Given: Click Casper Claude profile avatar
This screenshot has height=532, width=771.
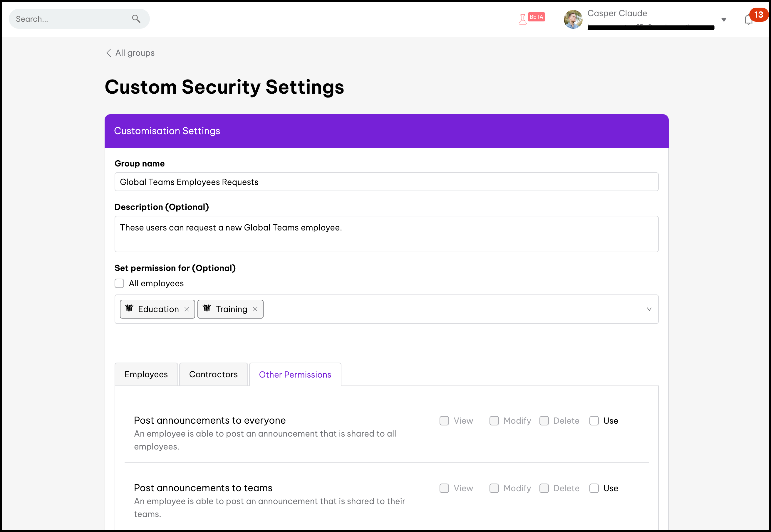Looking at the screenshot, I should click(573, 19).
